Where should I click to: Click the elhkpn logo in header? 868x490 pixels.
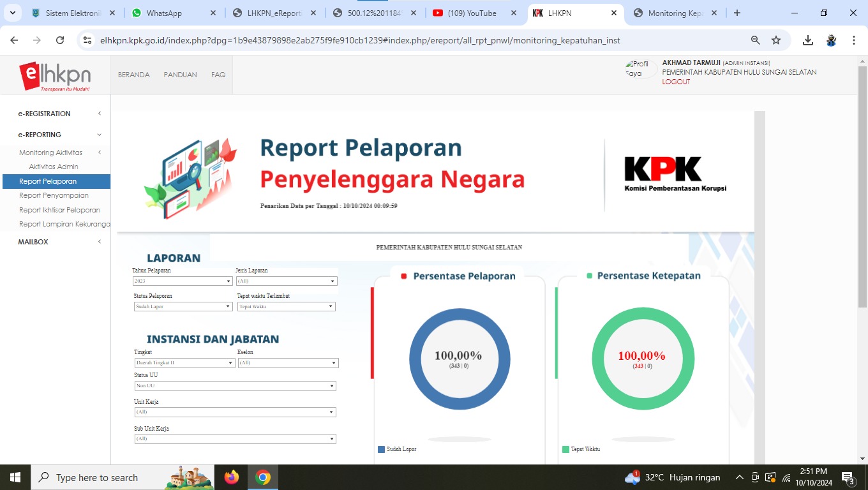55,76
